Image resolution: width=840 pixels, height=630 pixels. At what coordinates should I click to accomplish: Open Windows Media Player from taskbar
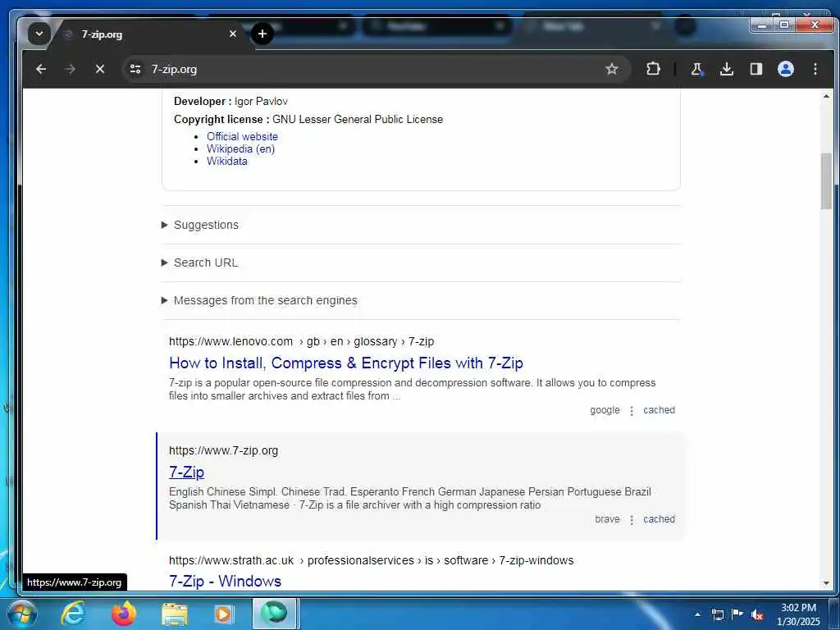click(223, 614)
